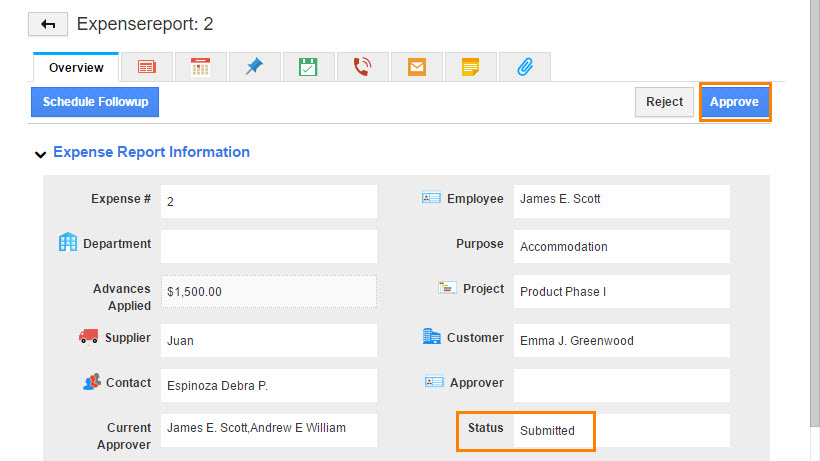The image size is (820, 461).
Task: Open the green tasks checkmark tab
Action: click(x=308, y=67)
